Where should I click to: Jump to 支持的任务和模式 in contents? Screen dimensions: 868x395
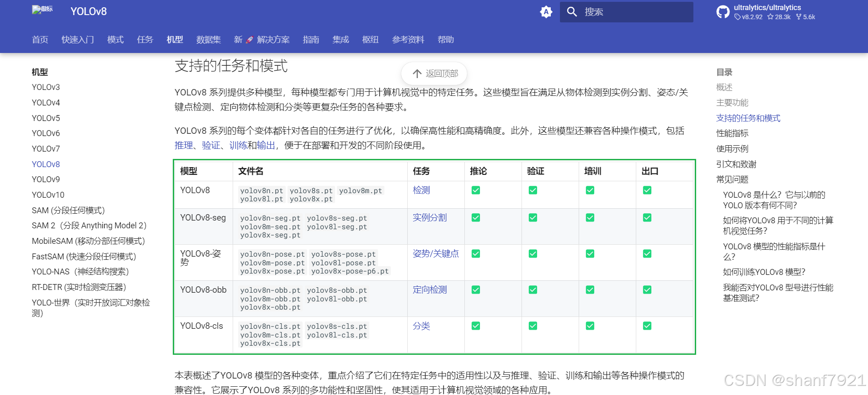(x=748, y=118)
